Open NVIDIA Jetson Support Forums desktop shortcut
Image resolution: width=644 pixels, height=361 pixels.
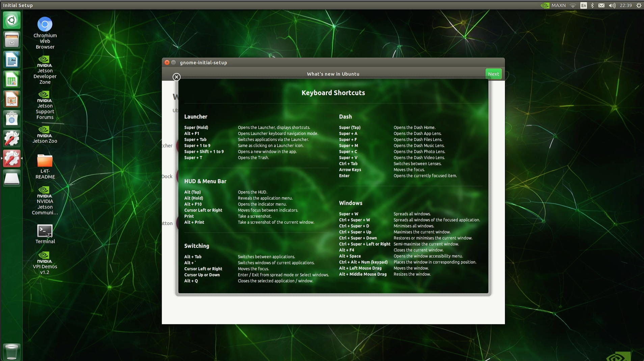point(45,105)
